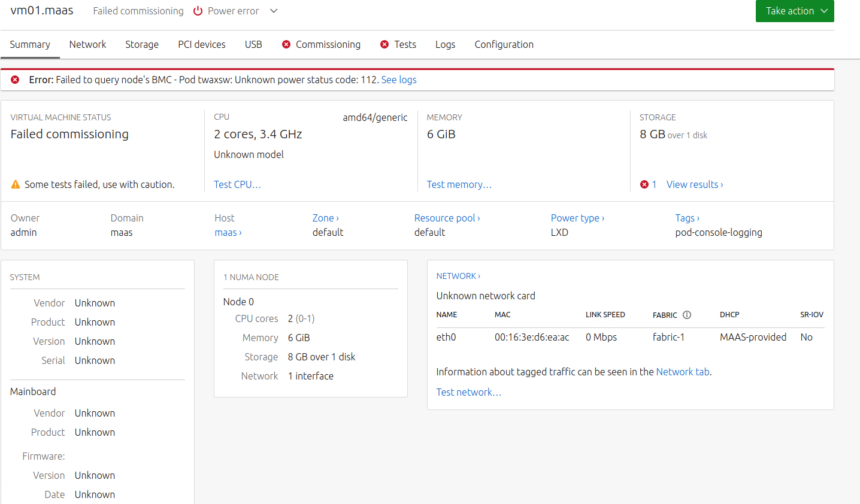
Task: Click the error icon on Tests tab
Action: click(384, 44)
